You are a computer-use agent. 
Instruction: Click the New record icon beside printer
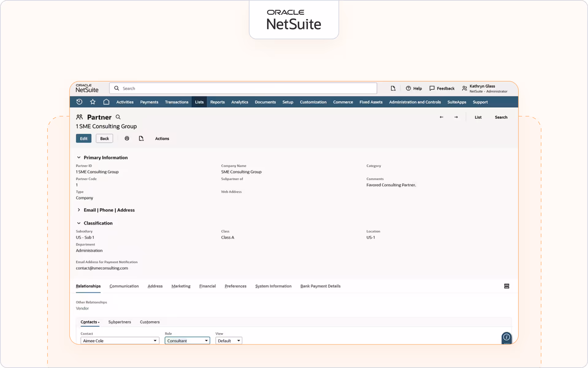click(141, 139)
